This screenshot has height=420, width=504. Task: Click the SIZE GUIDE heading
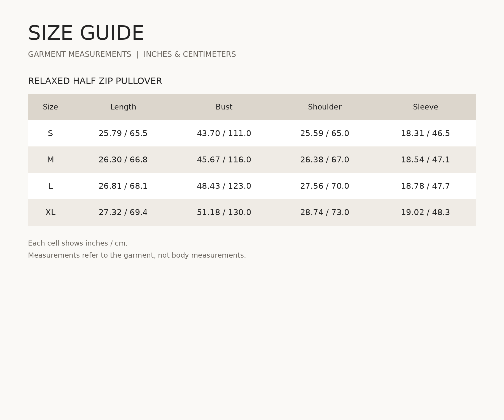(86, 33)
